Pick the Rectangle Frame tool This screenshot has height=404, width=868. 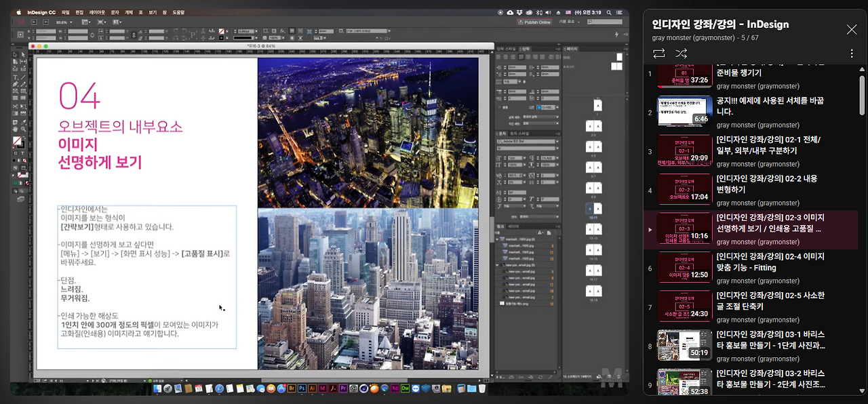click(x=15, y=91)
